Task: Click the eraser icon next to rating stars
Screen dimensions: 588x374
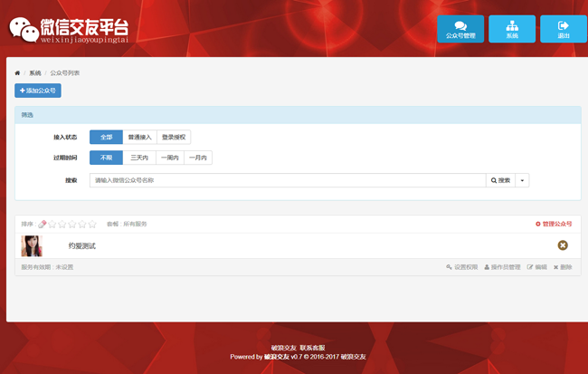Action: coord(43,224)
